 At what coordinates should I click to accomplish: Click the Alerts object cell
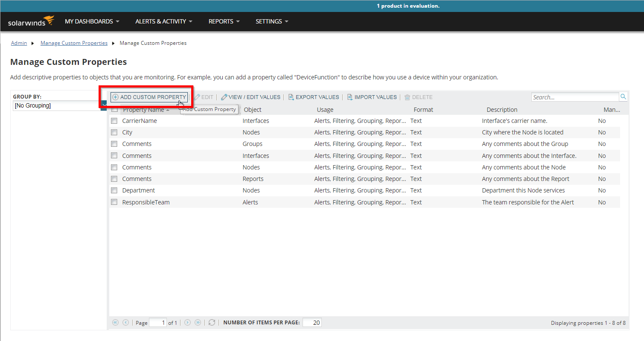pos(250,202)
